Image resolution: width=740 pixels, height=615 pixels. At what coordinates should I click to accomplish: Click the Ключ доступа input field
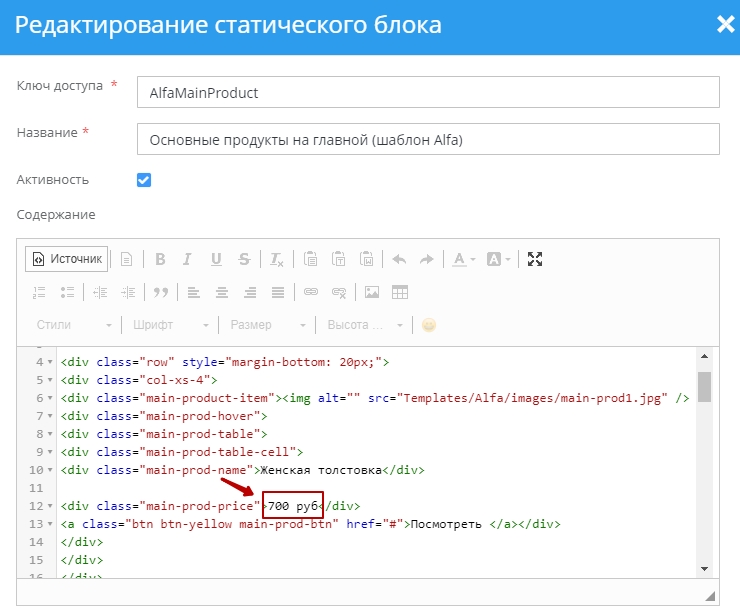point(427,92)
